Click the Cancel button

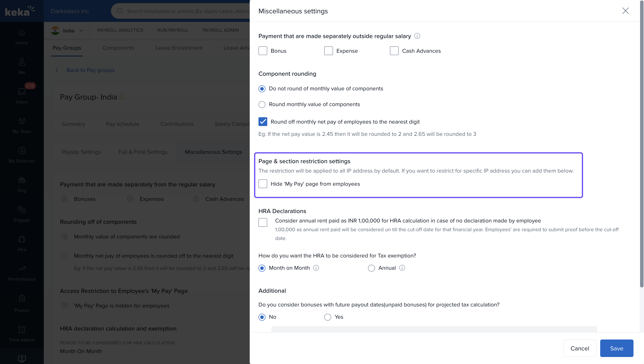[580, 348]
